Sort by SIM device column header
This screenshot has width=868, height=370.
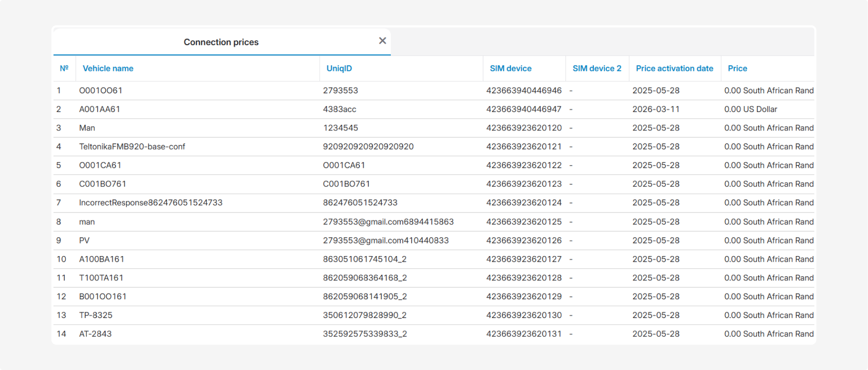(510, 68)
